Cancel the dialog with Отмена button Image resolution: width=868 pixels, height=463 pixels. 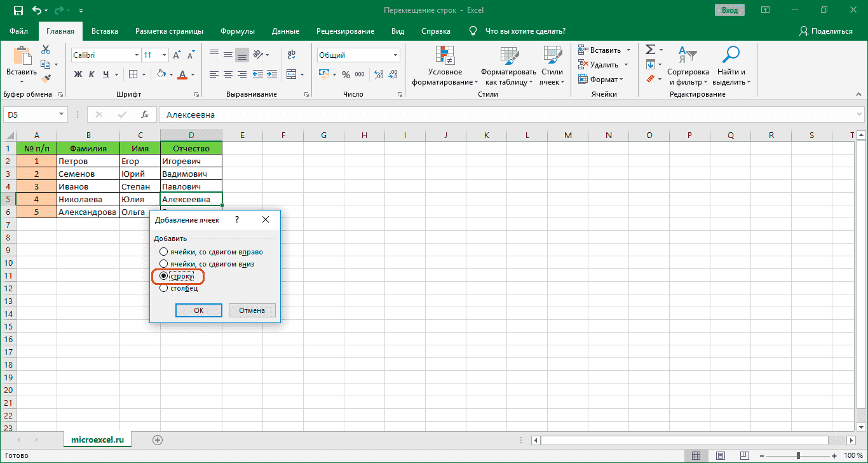pos(252,310)
